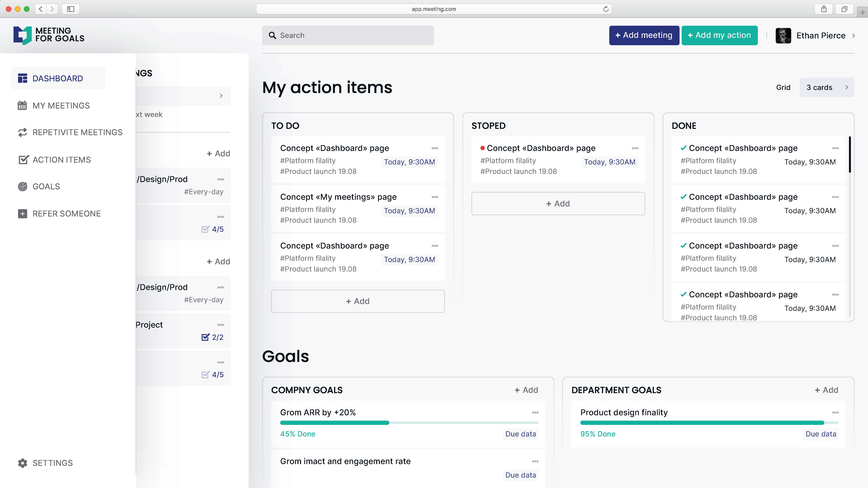Toggle the Safari sidebar button

(x=70, y=9)
